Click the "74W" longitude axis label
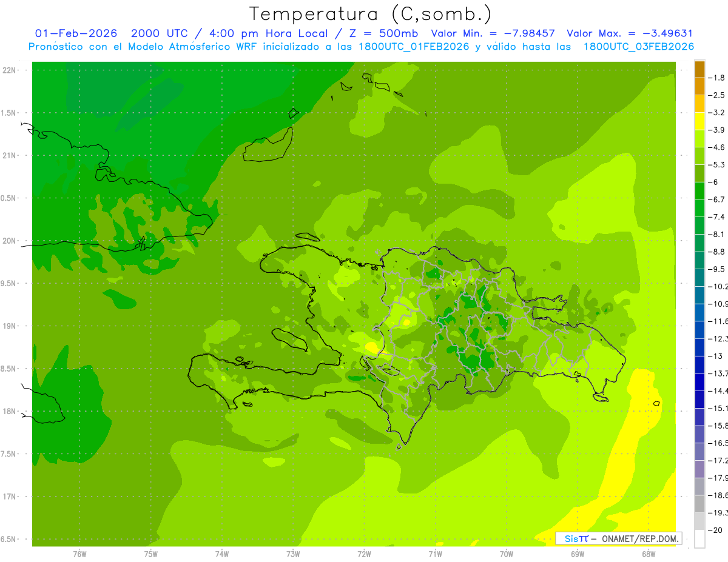 pyautogui.click(x=222, y=554)
